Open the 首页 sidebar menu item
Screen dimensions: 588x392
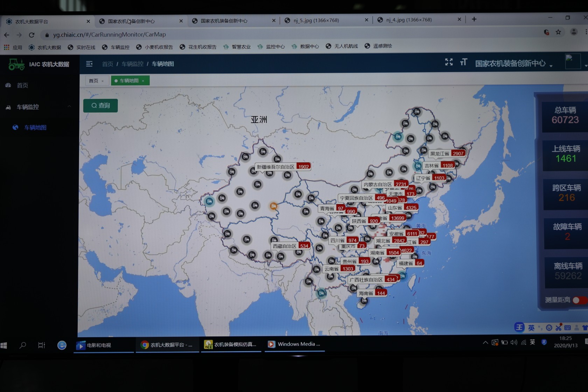(22, 85)
